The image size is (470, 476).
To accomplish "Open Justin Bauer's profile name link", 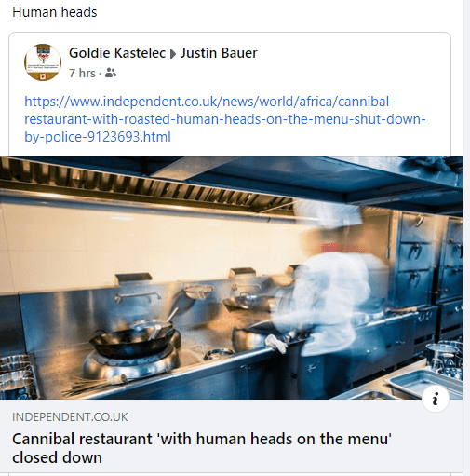I will click(219, 53).
